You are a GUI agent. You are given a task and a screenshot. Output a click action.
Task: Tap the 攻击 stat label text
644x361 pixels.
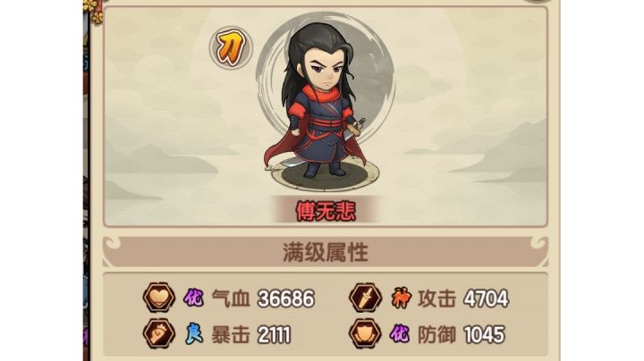click(x=436, y=298)
